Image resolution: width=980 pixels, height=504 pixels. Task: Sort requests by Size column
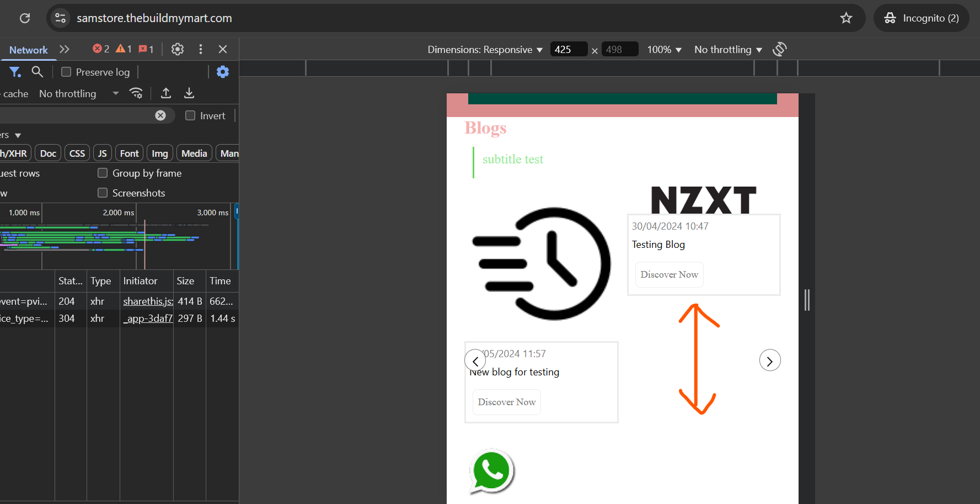(190, 281)
